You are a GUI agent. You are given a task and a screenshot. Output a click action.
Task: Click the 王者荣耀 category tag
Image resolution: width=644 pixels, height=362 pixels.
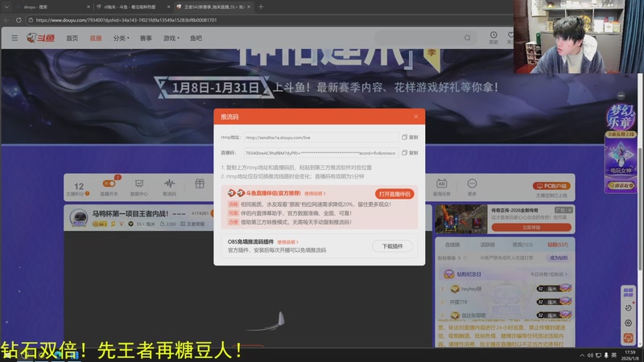pyautogui.click(x=192, y=224)
